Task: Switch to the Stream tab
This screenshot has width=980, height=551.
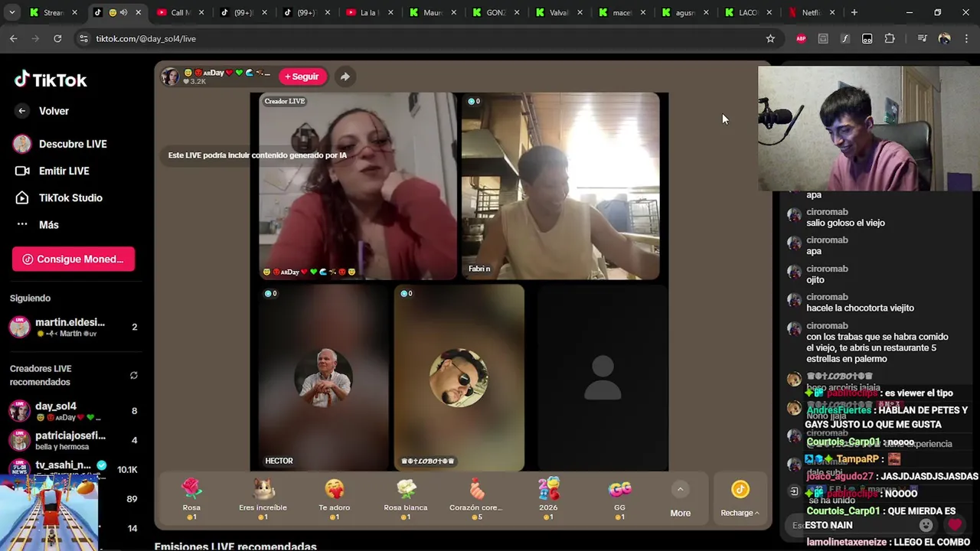Action: click(53, 12)
